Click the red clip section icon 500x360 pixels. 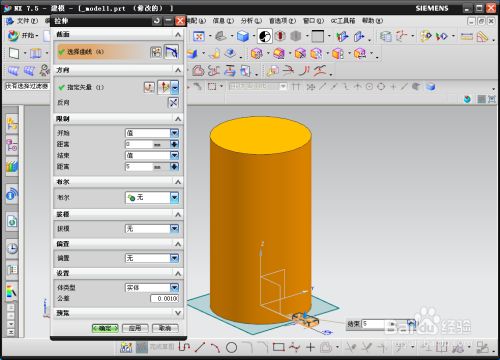(280, 36)
